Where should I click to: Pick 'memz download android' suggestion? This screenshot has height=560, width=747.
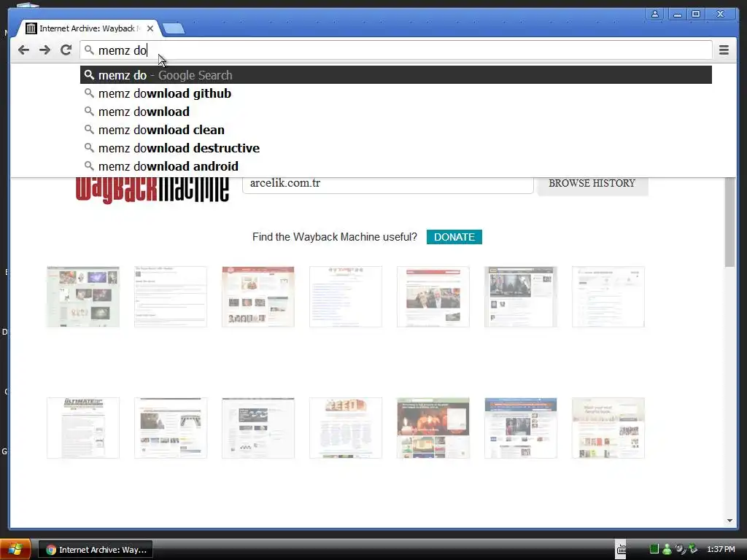click(x=395, y=166)
